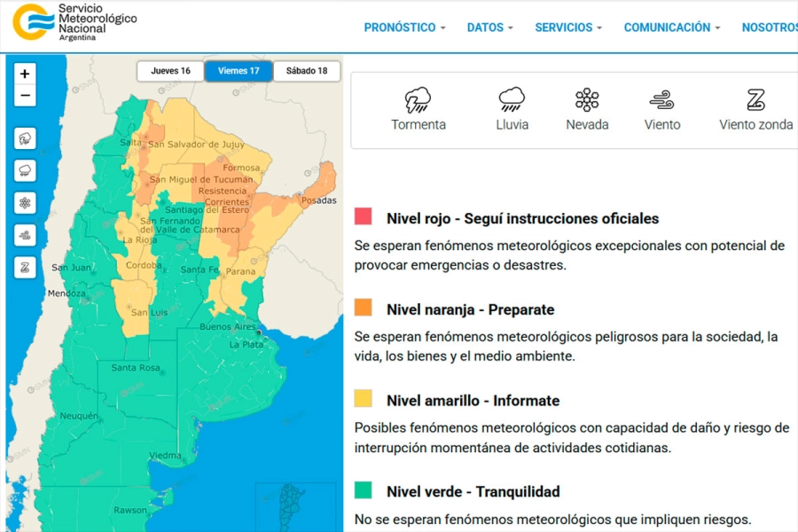Click the Viernes 17 day button
798x532 pixels.
pos(238,71)
